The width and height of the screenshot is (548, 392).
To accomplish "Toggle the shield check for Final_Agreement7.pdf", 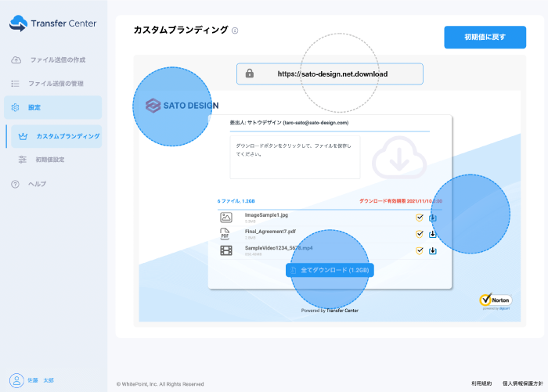I will [x=420, y=234].
